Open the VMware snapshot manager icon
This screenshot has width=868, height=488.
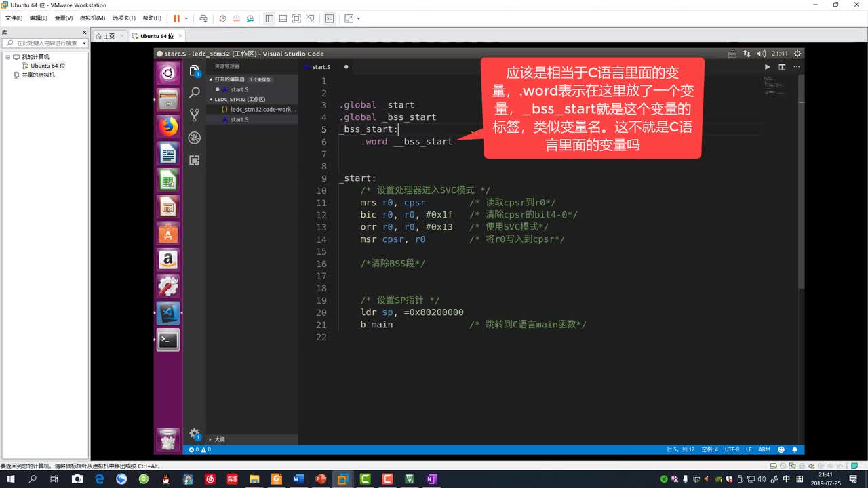(250, 18)
